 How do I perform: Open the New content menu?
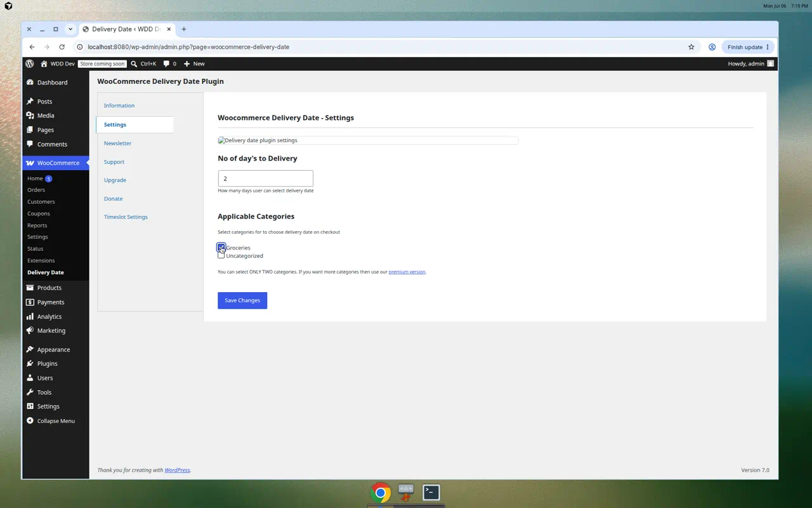[x=194, y=63]
